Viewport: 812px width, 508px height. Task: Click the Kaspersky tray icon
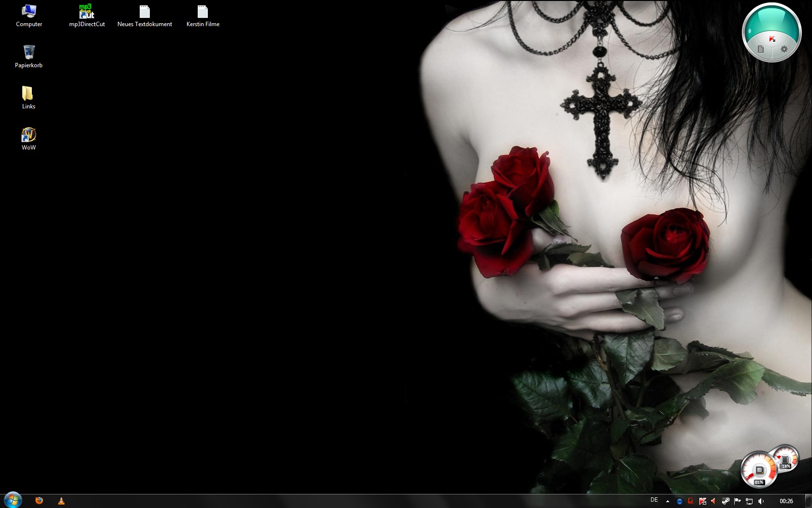pos(703,501)
